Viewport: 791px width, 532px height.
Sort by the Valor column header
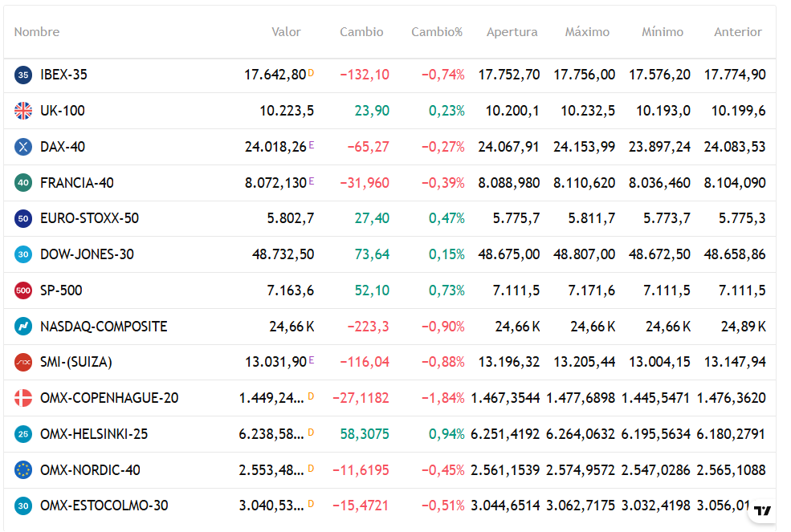tap(286, 32)
